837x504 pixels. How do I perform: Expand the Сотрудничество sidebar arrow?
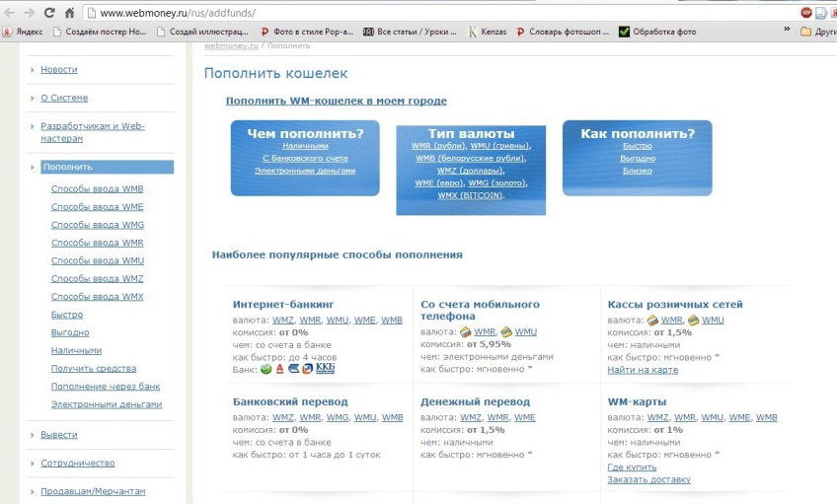tap(33, 464)
